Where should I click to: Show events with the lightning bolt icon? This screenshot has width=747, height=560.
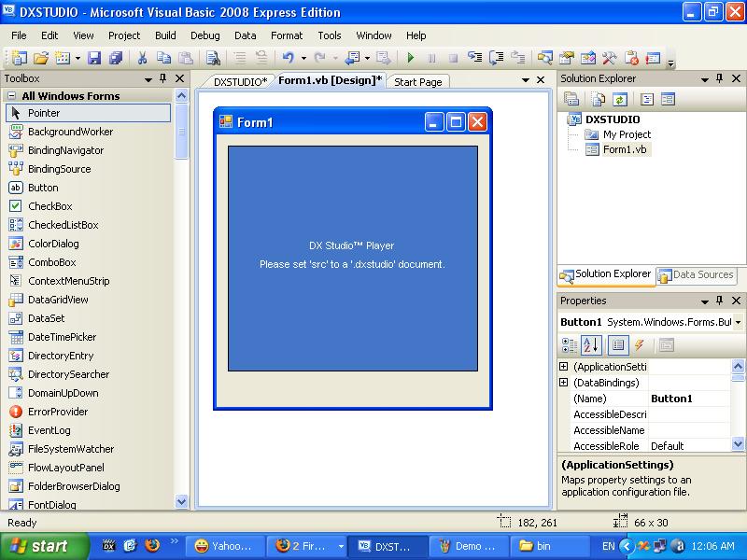(x=639, y=344)
